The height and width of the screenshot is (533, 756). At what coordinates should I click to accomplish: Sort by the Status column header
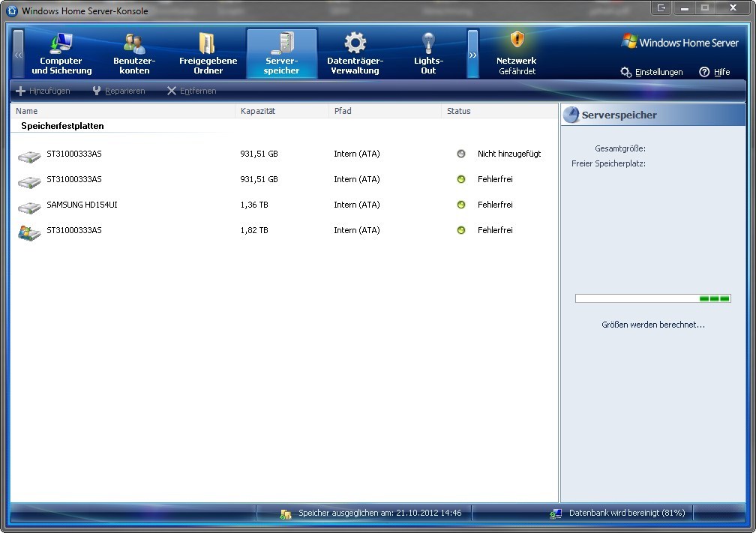tap(499, 111)
